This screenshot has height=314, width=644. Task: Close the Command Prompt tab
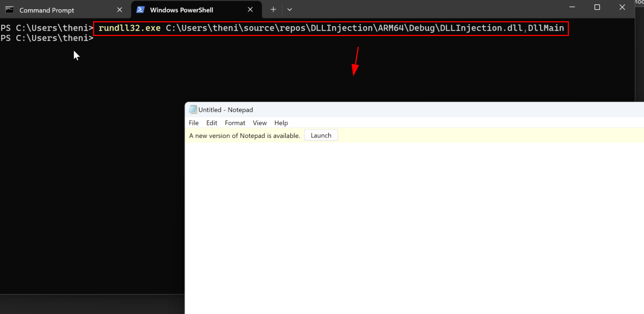point(120,10)
